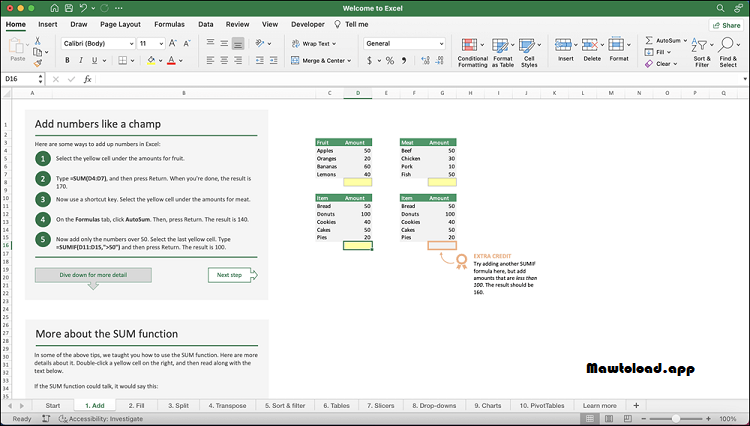Toggle Underline formatting

[x=94, y=60]
